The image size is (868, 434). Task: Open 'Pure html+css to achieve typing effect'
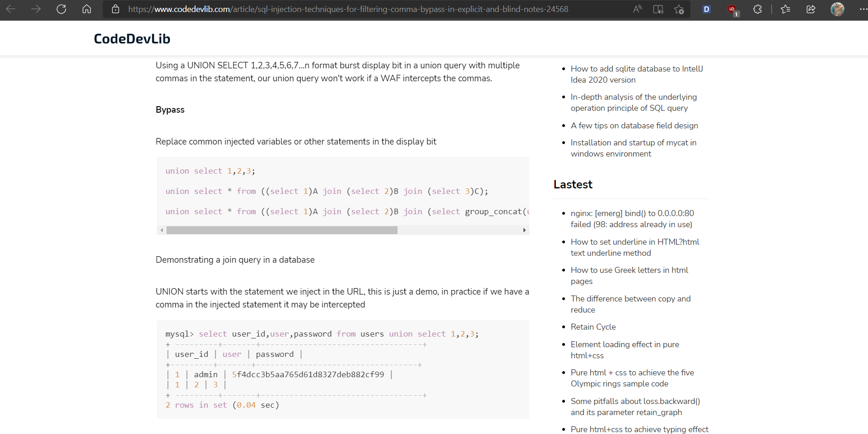(x=639, y=429)
